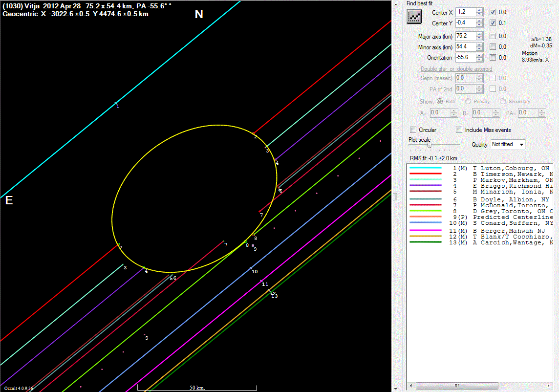Click the Orientation value field
This screenshot has width=559, height=392.
pyautogui.click(x=466, y=57)
